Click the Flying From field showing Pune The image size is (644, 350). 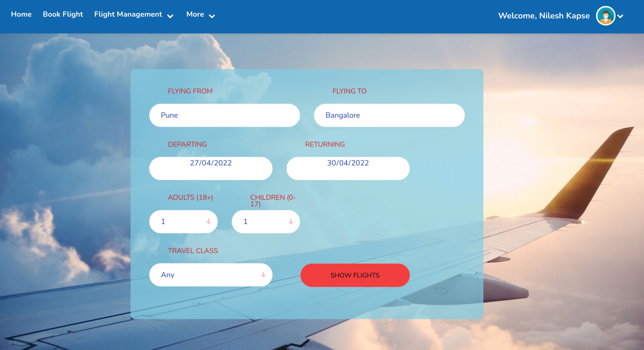pyautogui.click(x=224, y=115)
